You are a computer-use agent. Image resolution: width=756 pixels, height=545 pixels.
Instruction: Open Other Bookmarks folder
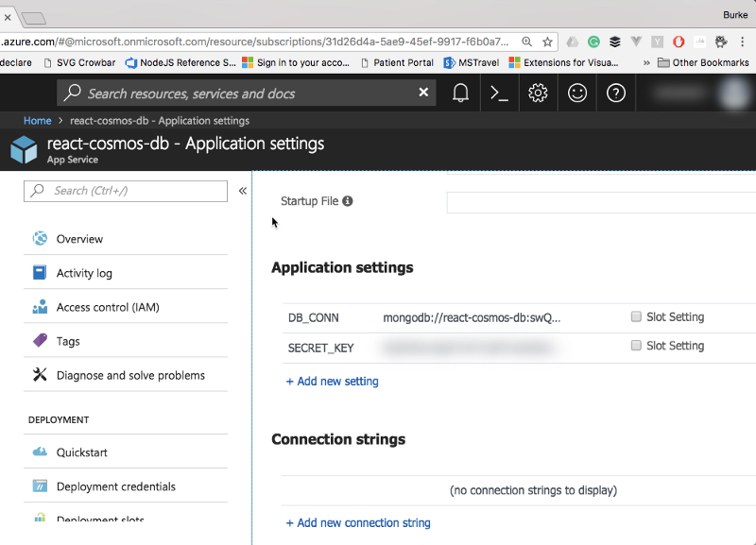[704, 62]
